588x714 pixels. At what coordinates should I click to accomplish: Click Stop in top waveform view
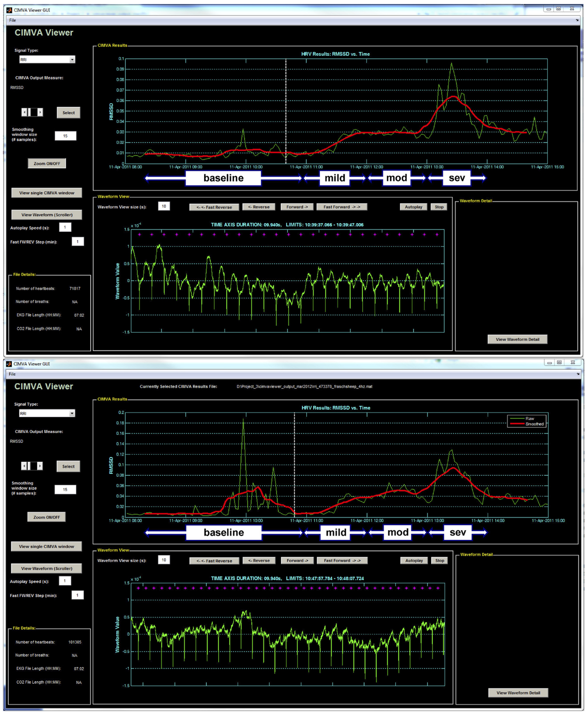439,207
